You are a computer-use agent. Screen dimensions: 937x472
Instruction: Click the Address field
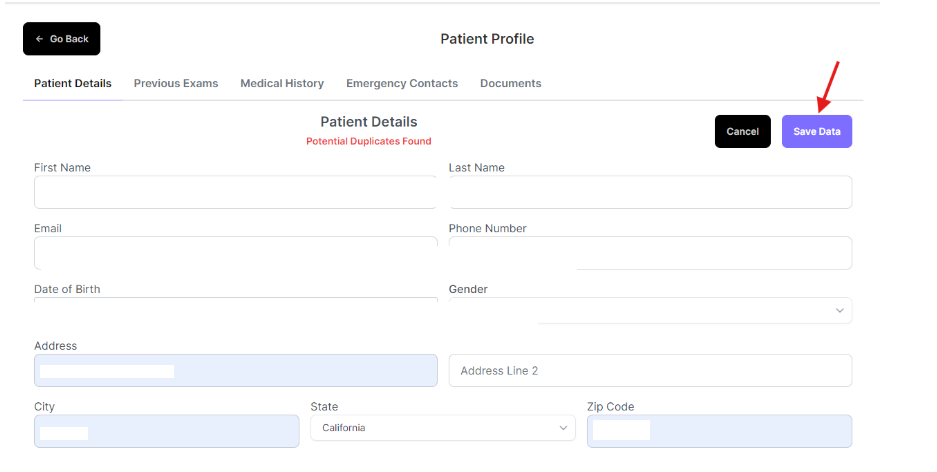click(235, 371)
